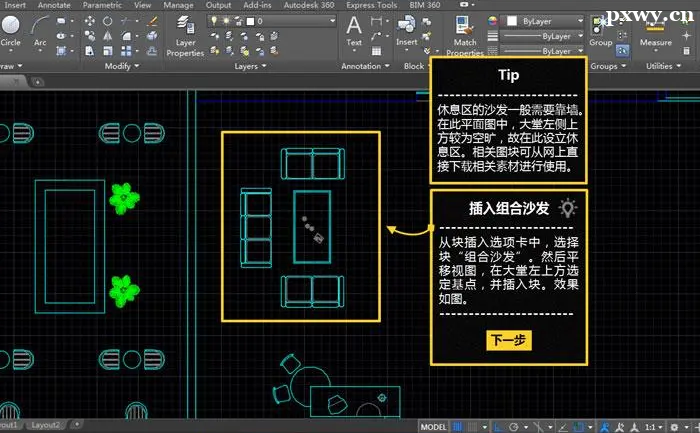The image size is (700, 433).
Task: Select the Array tool
Action: pos(126,51)
